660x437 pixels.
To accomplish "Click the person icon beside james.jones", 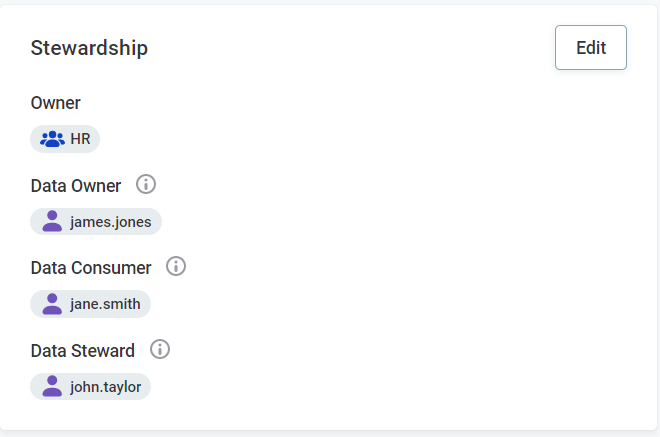I will 52,221.
